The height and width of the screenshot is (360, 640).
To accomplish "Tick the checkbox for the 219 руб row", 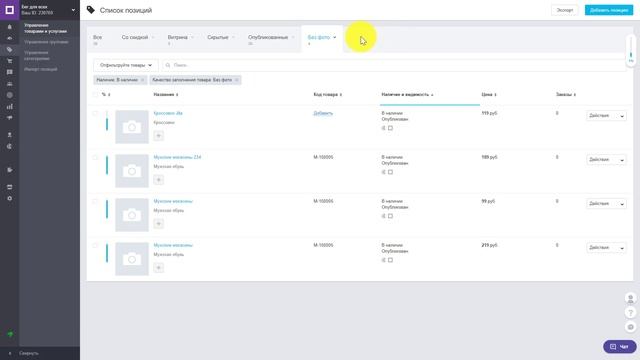I will (x=95, y=246).
